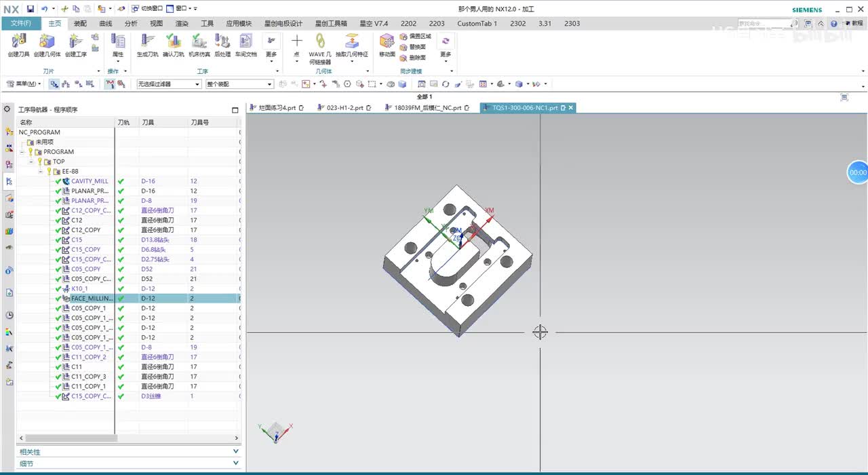Screen dimensions: 868x475
Task: Collapse the EE-88 tree node
Action: coord(40,172)
